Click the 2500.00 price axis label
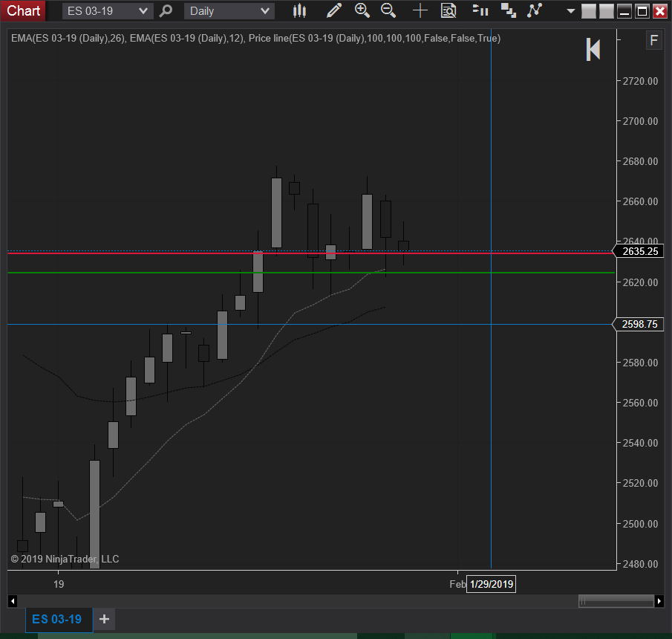This screenshot has height=639, width=672. point(640,524)
